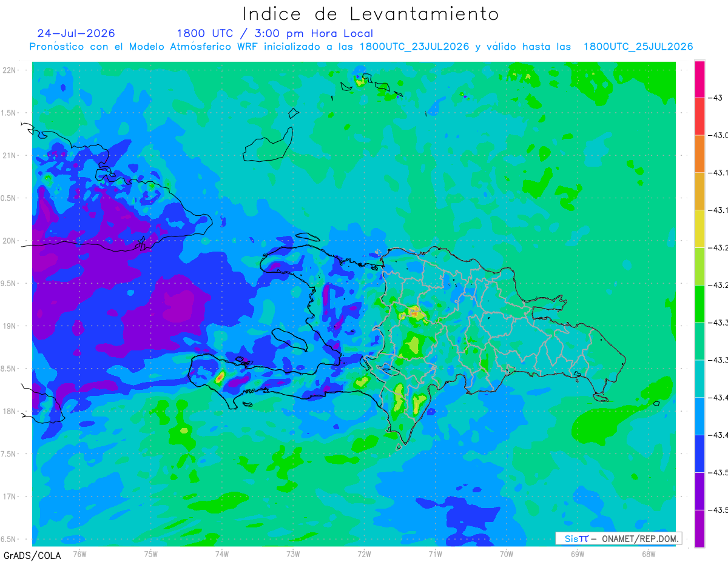The height and width of the screenshot is (562, 728).
Task: Click the red swatch in the color legend
Action: click(699, 116)
